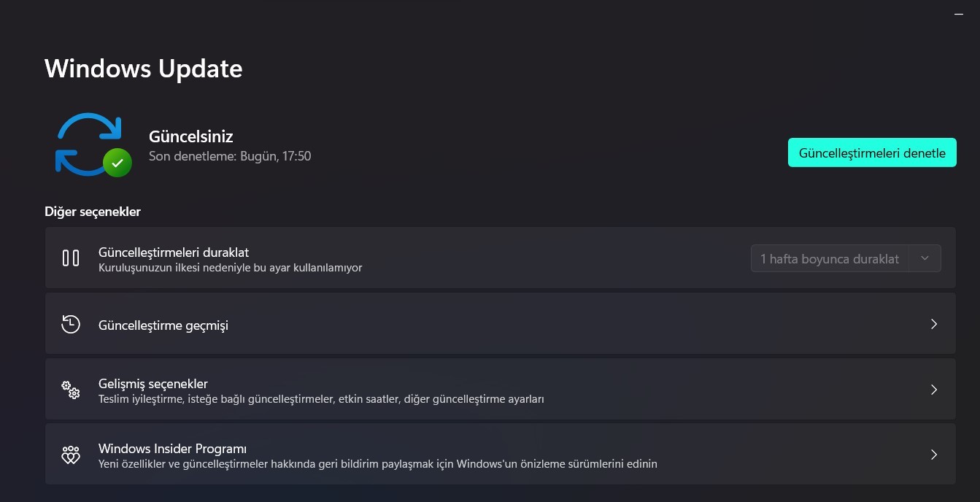Open the '1 hafta boyunca duraklat' dropdown
Screen dimensions: 980x502
tap(846, 258)
